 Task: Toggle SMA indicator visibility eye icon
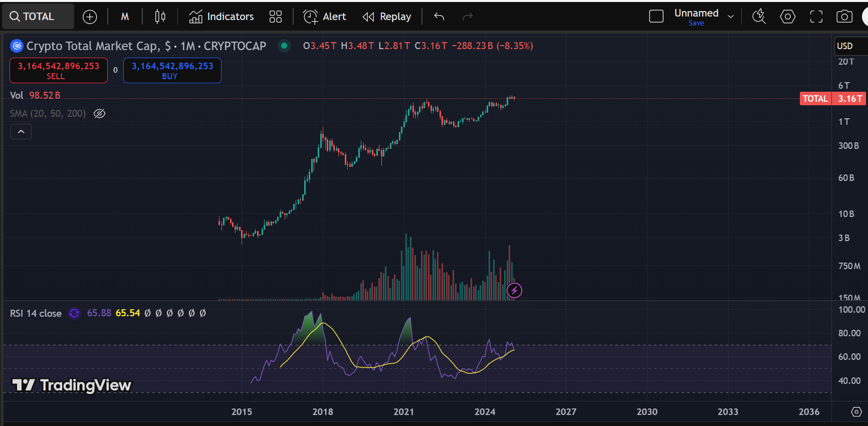tap(100, 114)
